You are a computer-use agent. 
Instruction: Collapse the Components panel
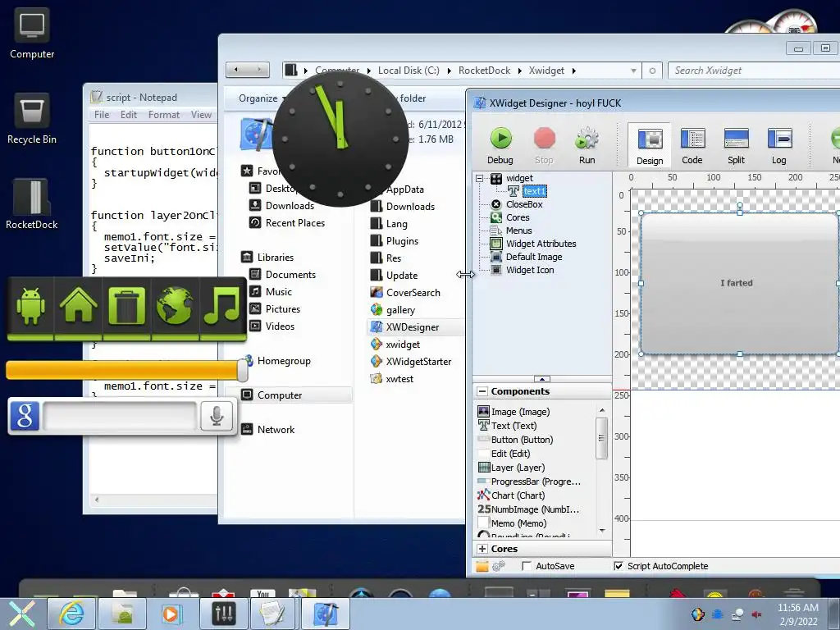[482, 391]
